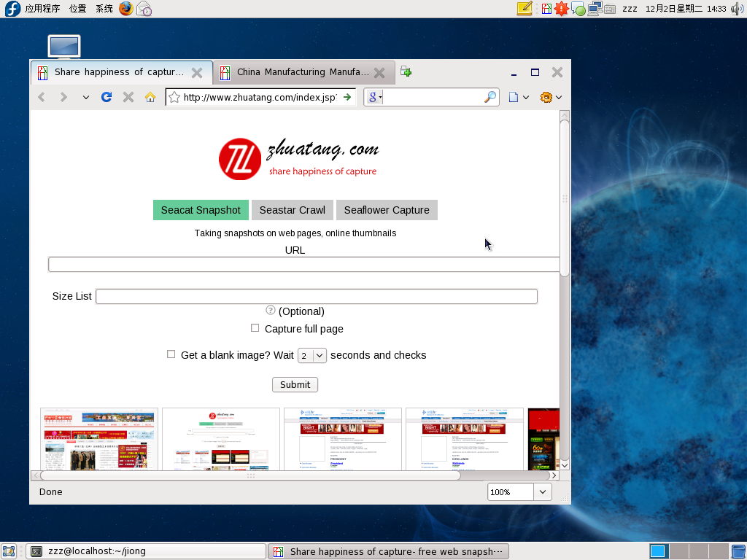
Task: Click the Size List input field
Action: point(317,296)
